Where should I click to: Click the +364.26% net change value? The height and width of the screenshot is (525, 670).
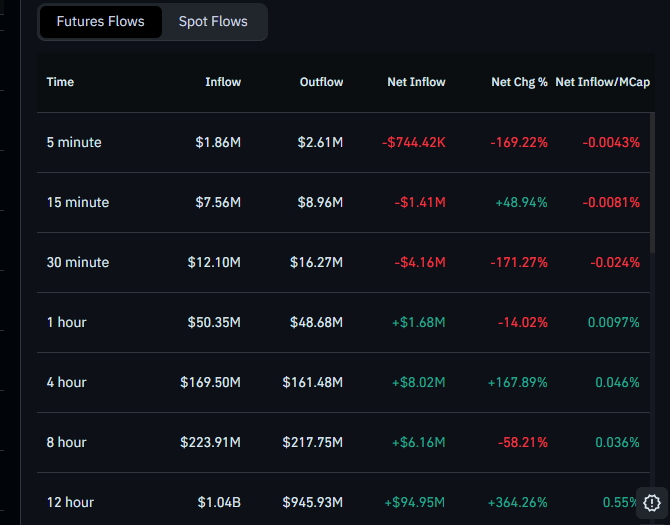click(x=517, y=502)
